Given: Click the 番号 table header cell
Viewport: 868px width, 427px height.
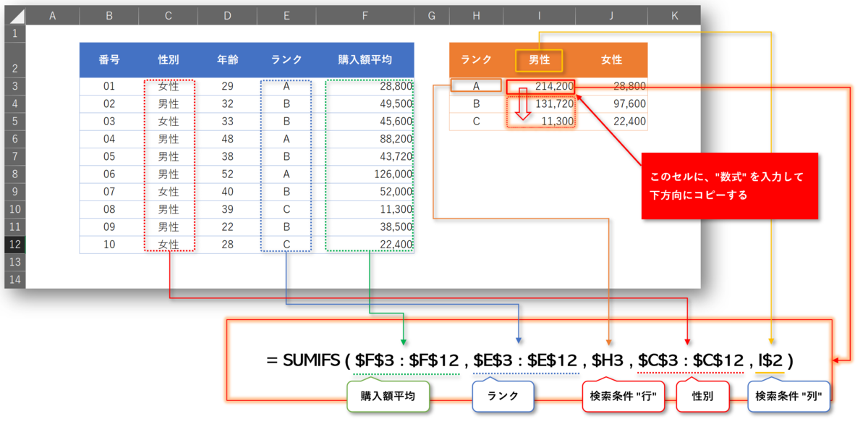Looking at the screenshot, I should pos(109,60).
